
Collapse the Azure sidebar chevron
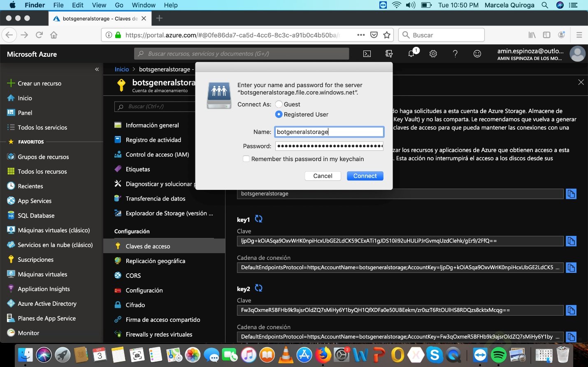coord(97,69)
